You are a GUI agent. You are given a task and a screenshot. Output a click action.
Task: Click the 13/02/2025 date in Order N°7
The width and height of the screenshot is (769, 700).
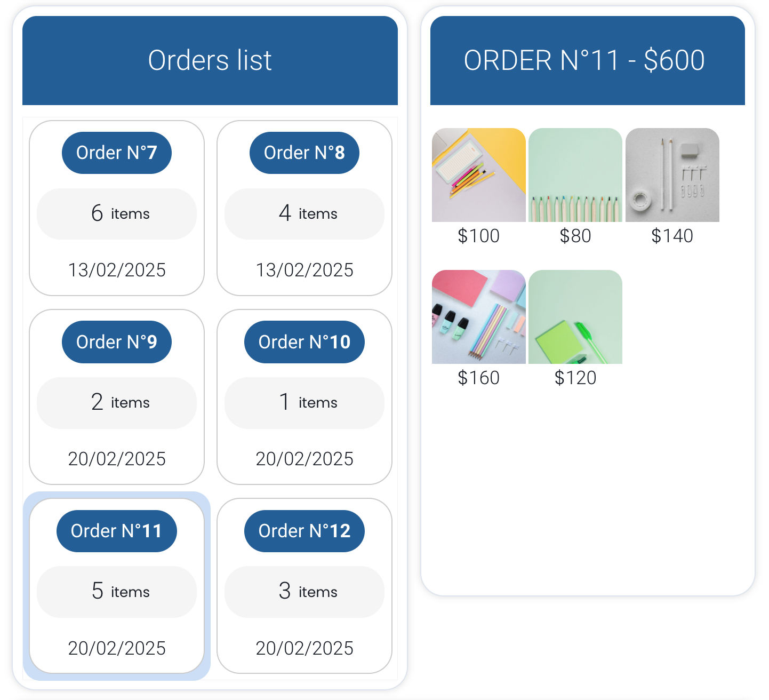coord(117,270)
